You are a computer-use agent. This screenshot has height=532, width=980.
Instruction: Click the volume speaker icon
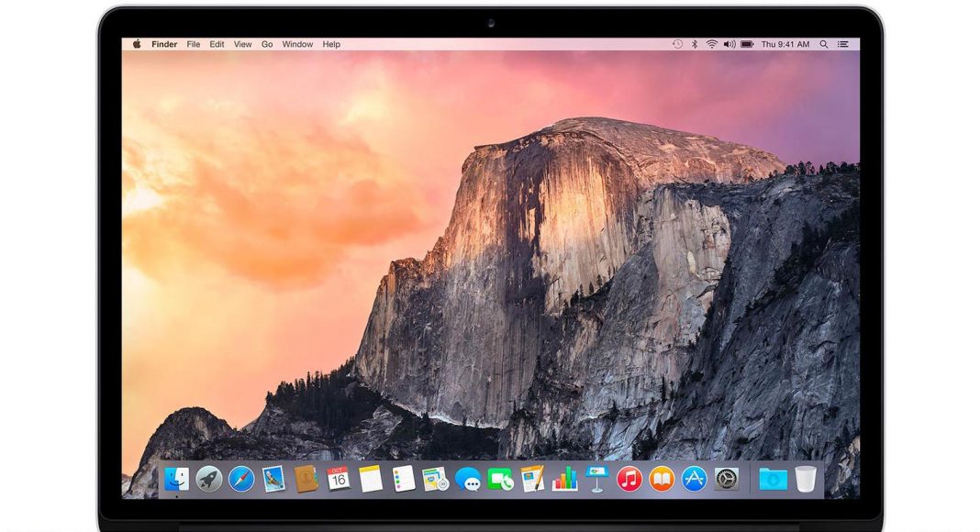[x=729, y=44]
